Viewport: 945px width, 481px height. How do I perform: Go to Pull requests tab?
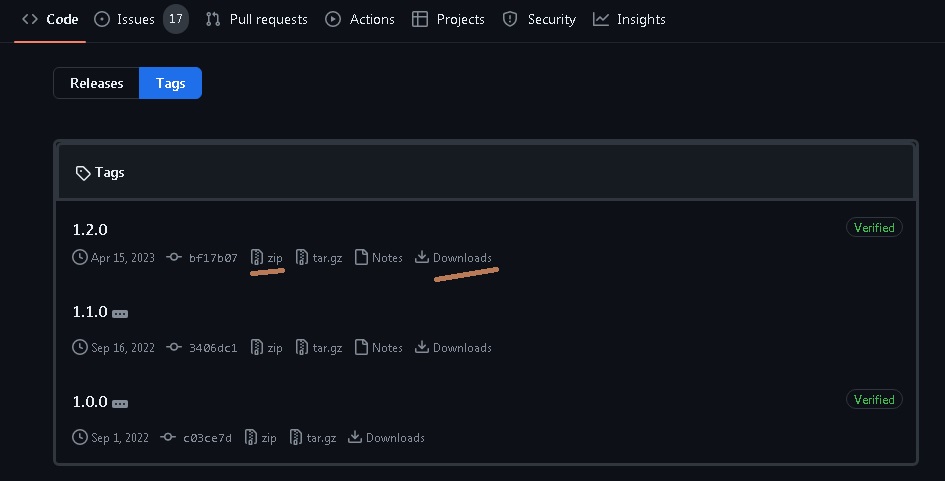pyautogui.click(x=256, y=19)
